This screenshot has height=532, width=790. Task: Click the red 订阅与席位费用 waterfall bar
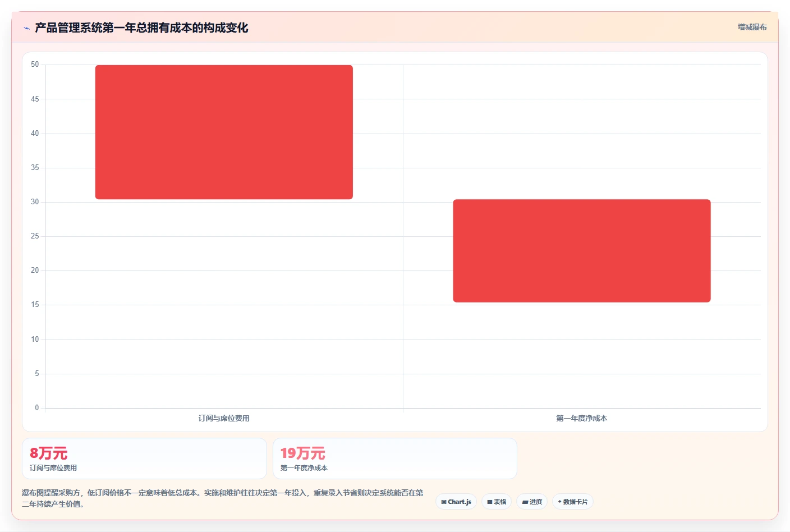click(x=224, y=132)
